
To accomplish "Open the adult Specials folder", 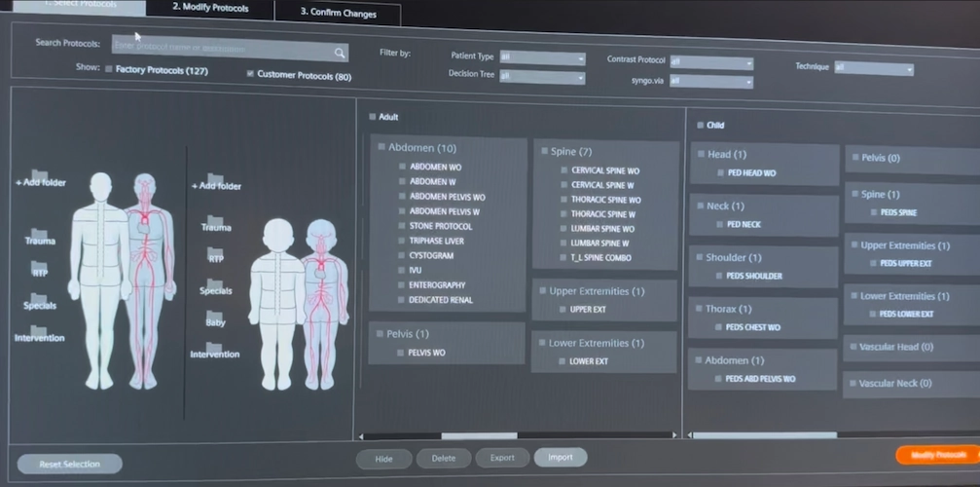I will (x=39, y=301).
